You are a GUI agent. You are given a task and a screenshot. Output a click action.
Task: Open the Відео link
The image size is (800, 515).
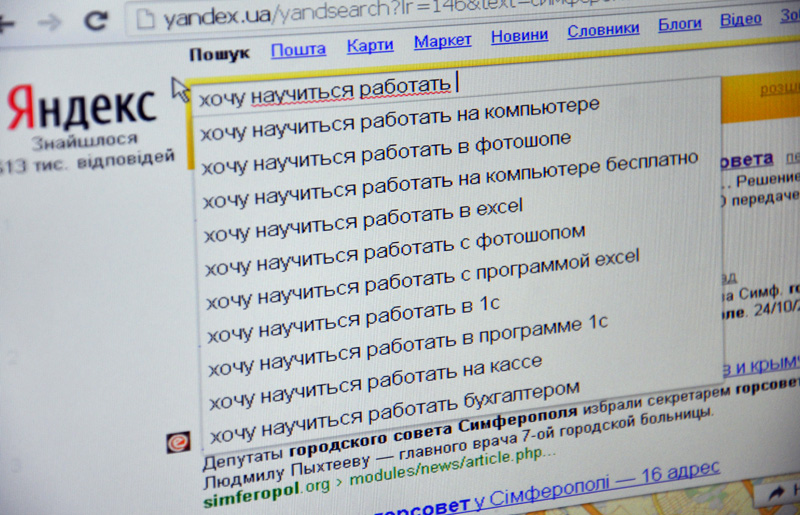pyautogui.click(x=740, y=19)
